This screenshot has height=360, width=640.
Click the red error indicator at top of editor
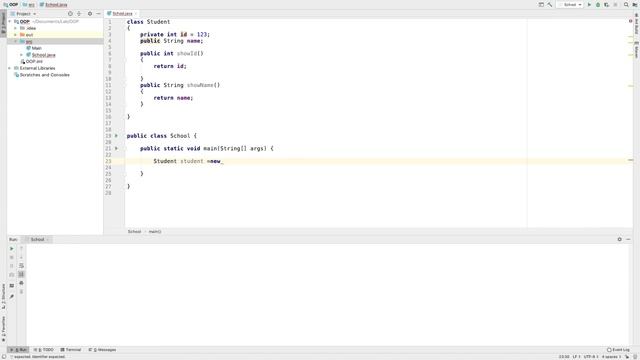click(631, 21)
